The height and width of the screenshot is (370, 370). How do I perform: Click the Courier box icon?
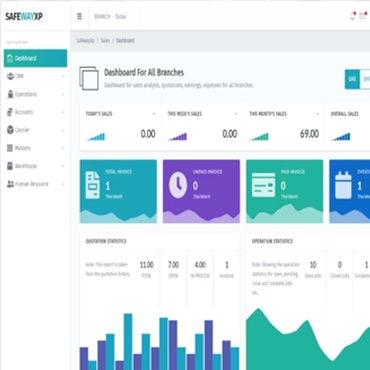[x=10, y=130]
